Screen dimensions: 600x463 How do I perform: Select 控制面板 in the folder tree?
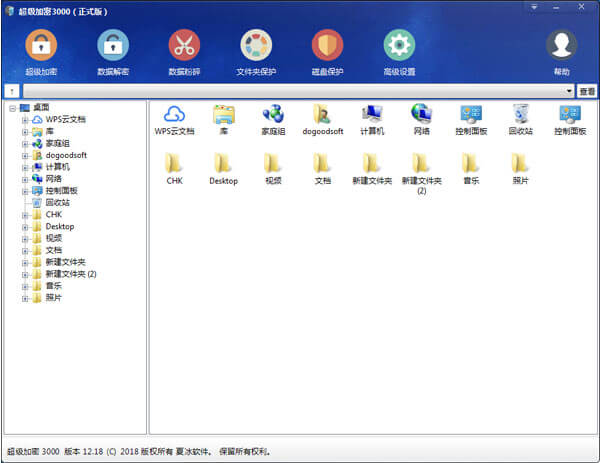click(55, 191)
